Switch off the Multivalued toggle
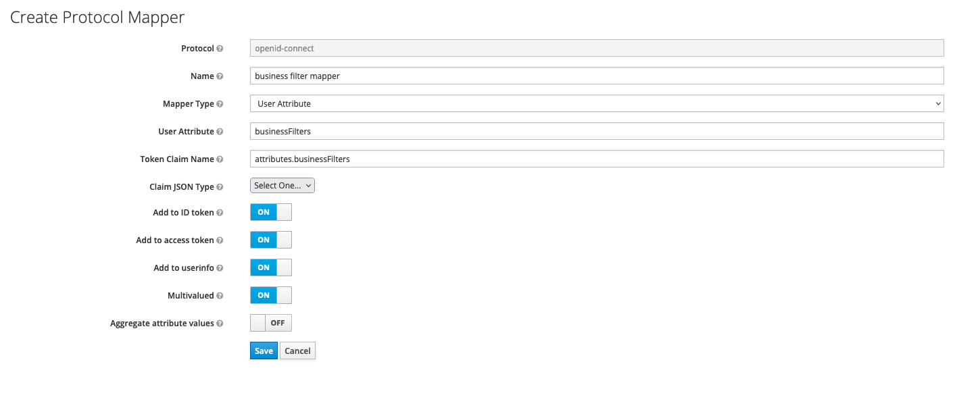This screenshot has height=412, width=980. click(x=270, y=295)
